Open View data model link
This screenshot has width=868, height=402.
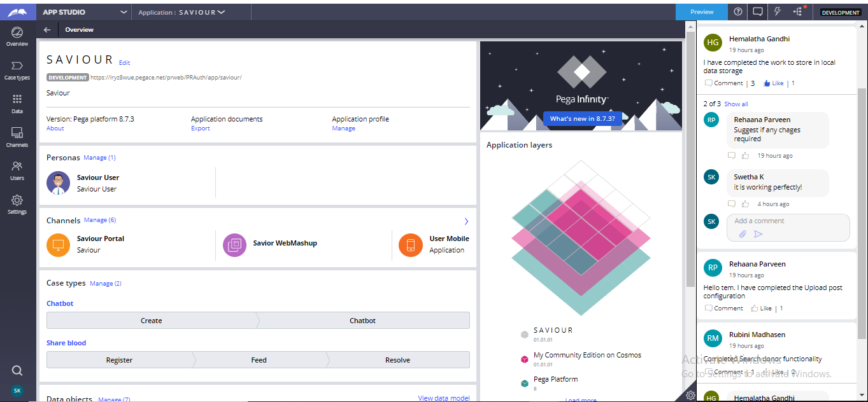tap(444, 398)
